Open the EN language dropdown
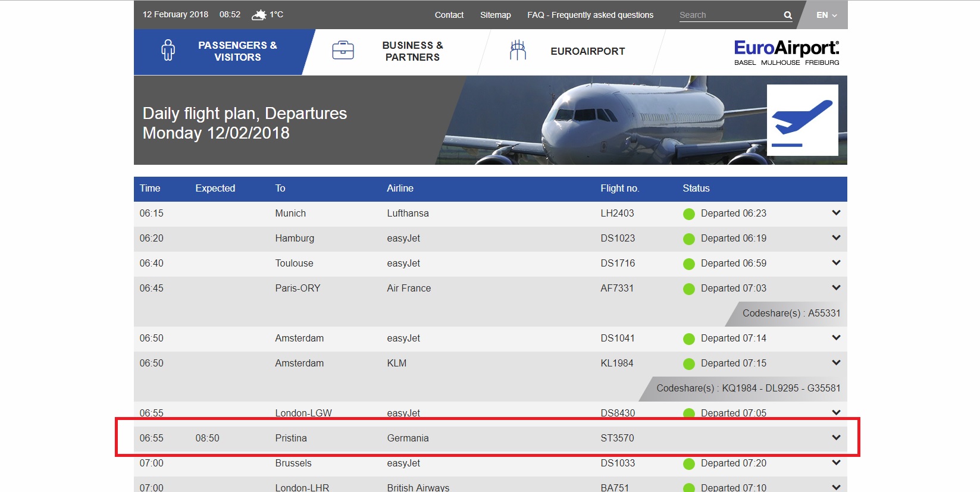Image resolution: width=980 pixels, height=492 pixels. (x=826, y=15)
